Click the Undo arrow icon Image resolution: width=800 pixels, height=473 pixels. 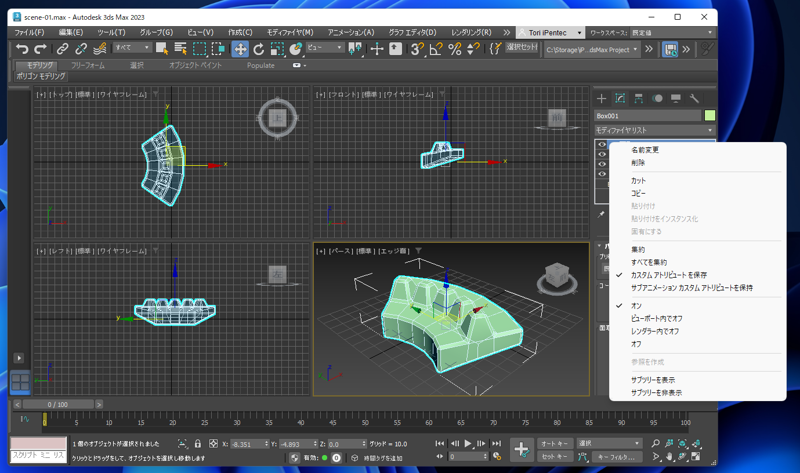click(22, 49)
